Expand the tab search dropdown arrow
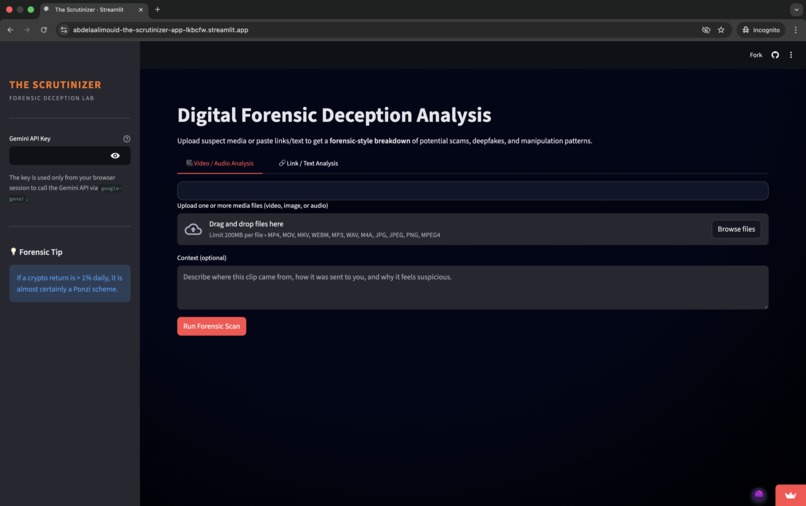 point(796,9)
